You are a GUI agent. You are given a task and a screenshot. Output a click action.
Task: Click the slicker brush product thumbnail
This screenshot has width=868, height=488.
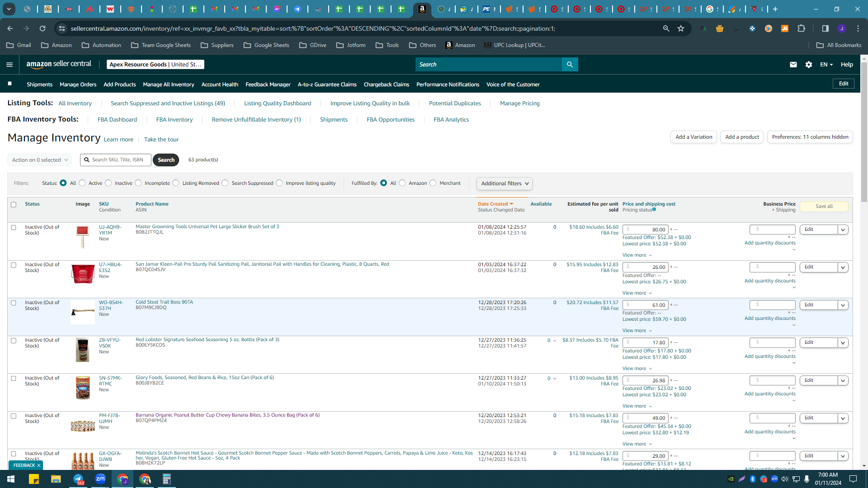click(x=82, y=237)
